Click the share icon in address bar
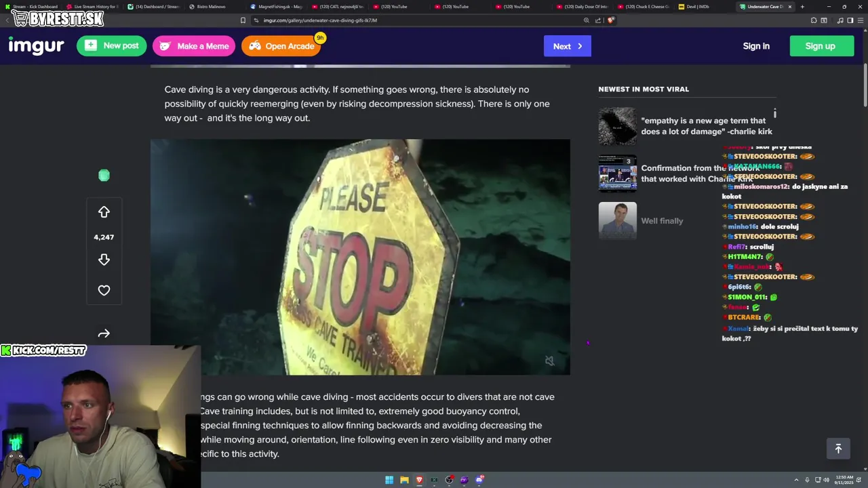868x488 pixels. point(598,20)
